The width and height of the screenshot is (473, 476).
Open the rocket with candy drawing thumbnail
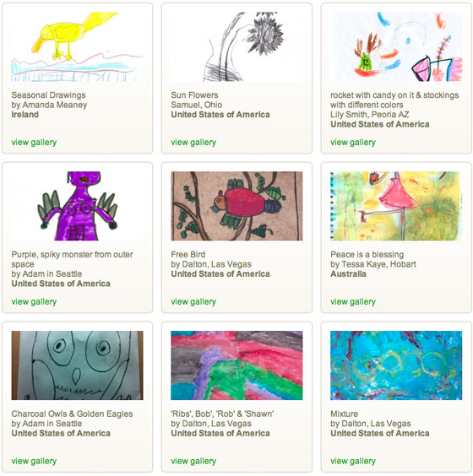(x=396, y=46)
